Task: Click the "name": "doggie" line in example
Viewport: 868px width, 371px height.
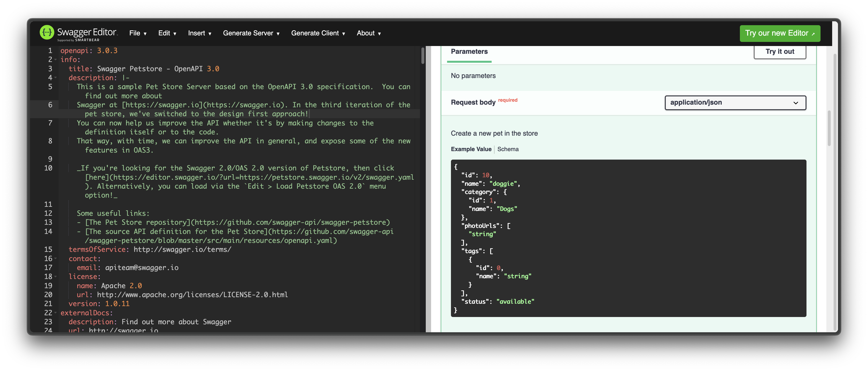Action: tap(491, 184)
